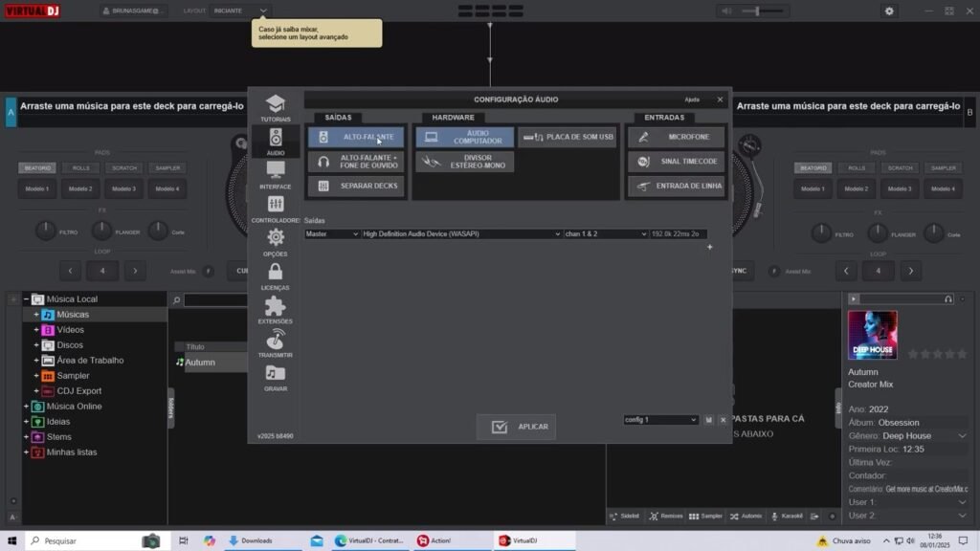
Task: Open the config 1 preset dropdown
Action: tap(660, 420)
